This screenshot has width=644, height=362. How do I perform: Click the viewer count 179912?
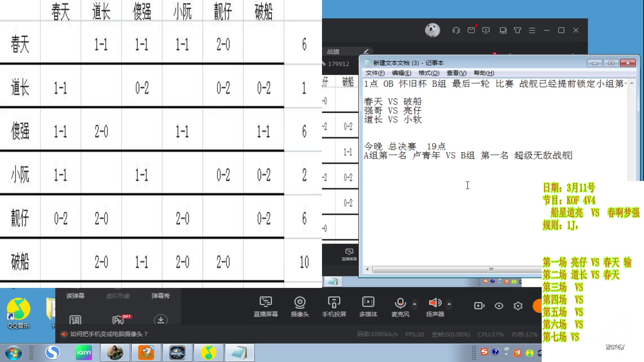point(338,64)
